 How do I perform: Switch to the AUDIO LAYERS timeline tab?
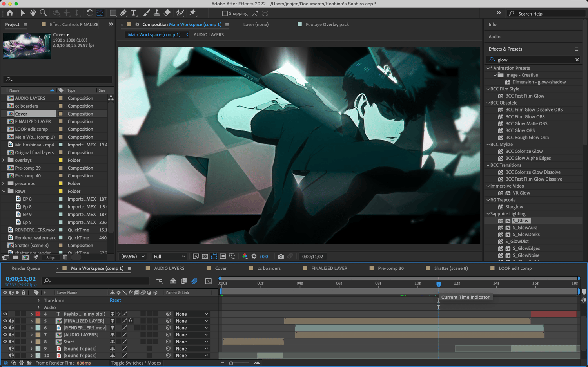(169, 268)
